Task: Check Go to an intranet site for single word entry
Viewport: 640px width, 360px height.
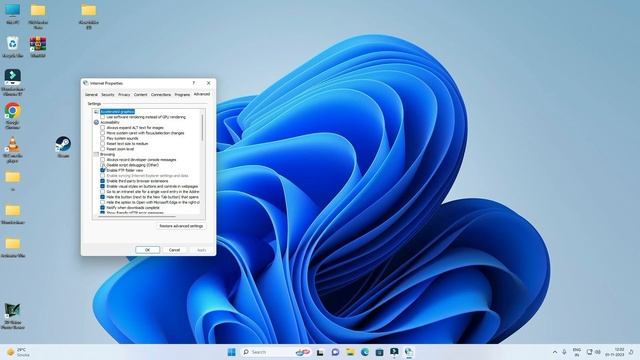Action: (102, 191)
